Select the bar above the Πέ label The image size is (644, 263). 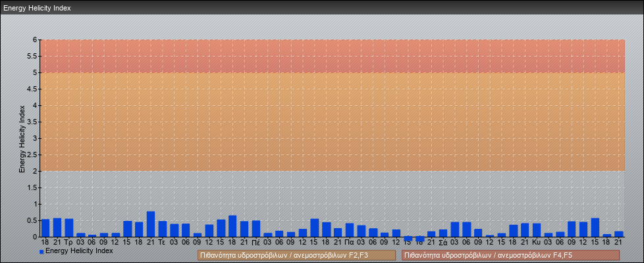[256, 229]
